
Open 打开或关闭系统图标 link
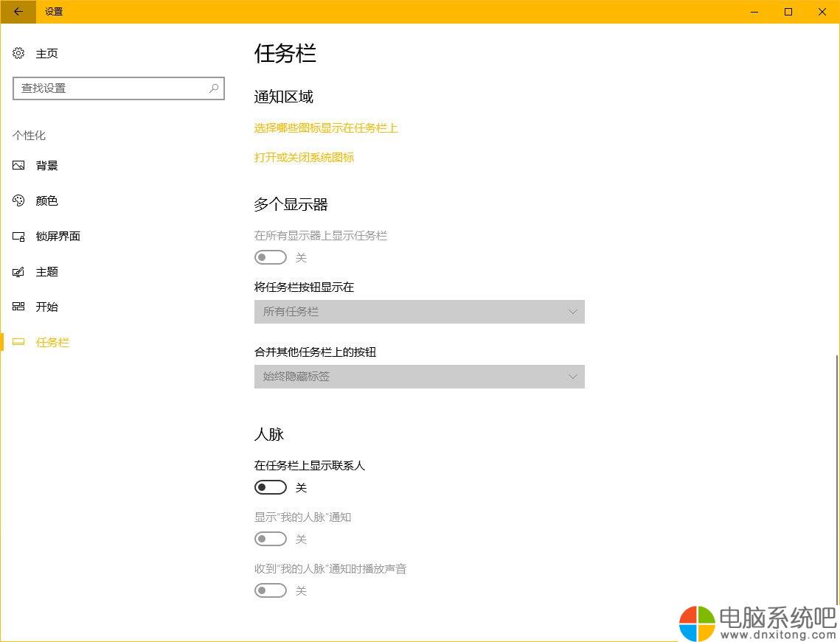[x=304, y=158]
